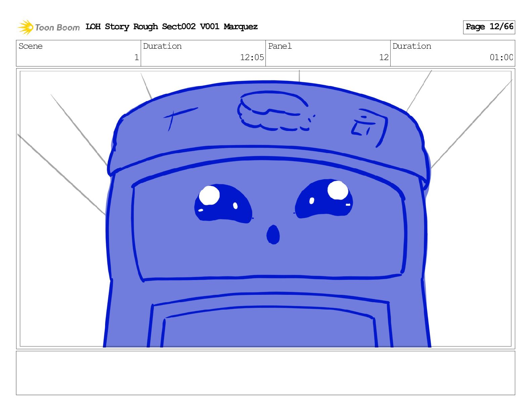532x411 pixels.
Task: Select the scene duration value '12:05'
Action: (252, 57)
